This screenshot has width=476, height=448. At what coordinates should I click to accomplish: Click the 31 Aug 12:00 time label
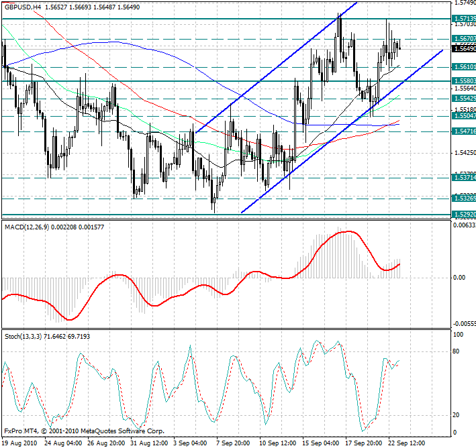pyautogui.click(x=149, y=443)
